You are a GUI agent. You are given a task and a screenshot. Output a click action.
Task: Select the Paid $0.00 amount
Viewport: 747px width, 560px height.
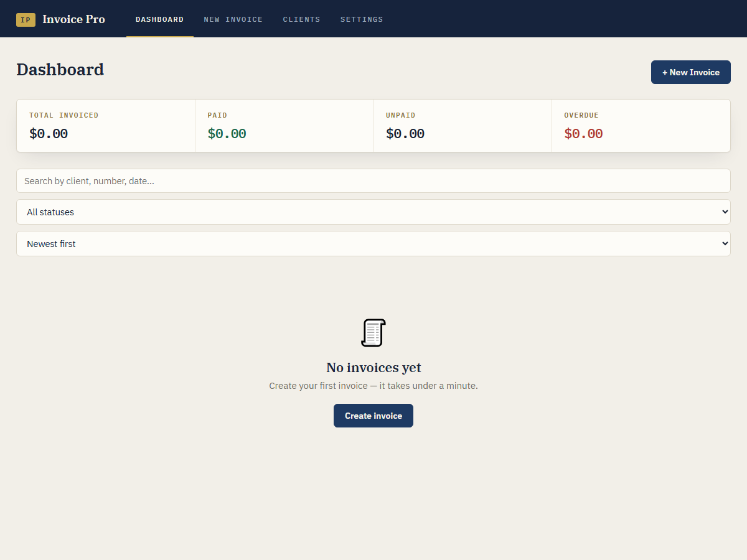(x=227, y=134)
